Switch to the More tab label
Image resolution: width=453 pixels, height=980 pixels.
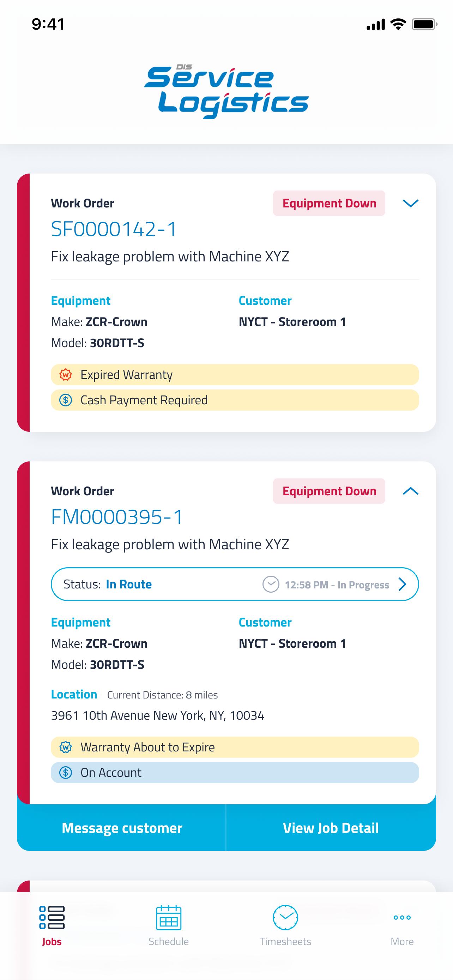click(402, 941)
